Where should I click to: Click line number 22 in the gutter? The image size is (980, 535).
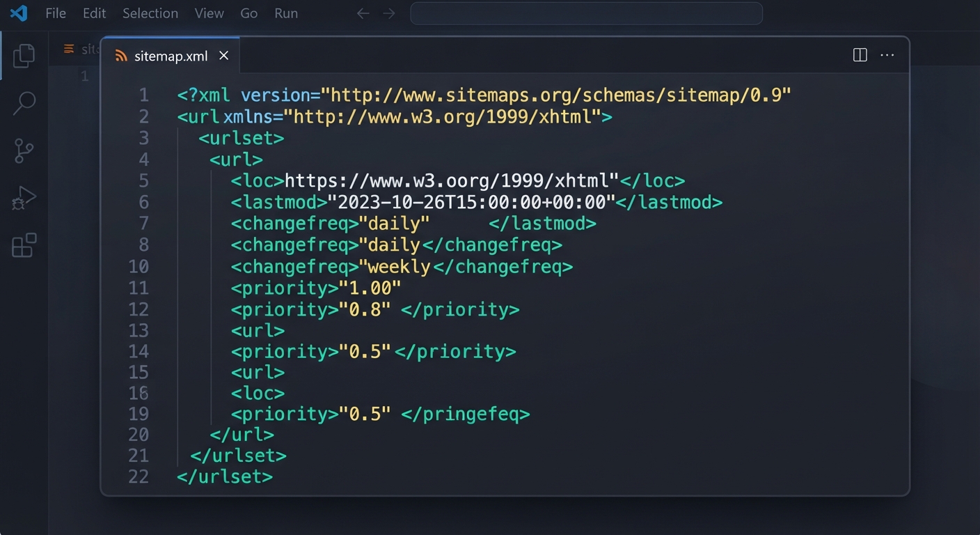[x=139, y=476]
